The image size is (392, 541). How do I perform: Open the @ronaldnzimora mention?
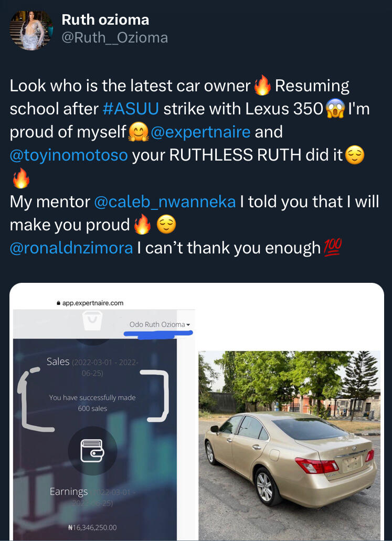click(71, 248)
